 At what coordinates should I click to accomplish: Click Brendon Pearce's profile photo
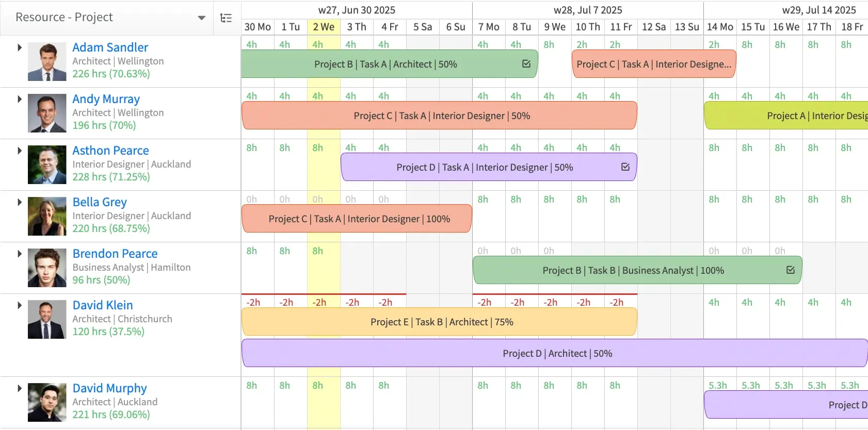click(x=46, y=267)
